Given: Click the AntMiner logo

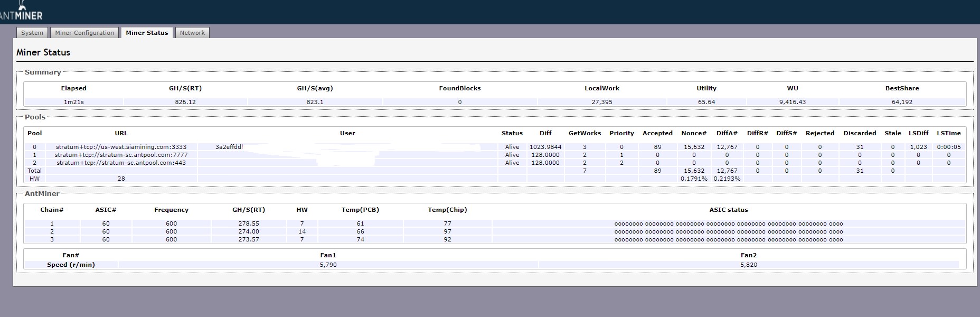Looking at the screenshot, I should [x=21, y=11].
